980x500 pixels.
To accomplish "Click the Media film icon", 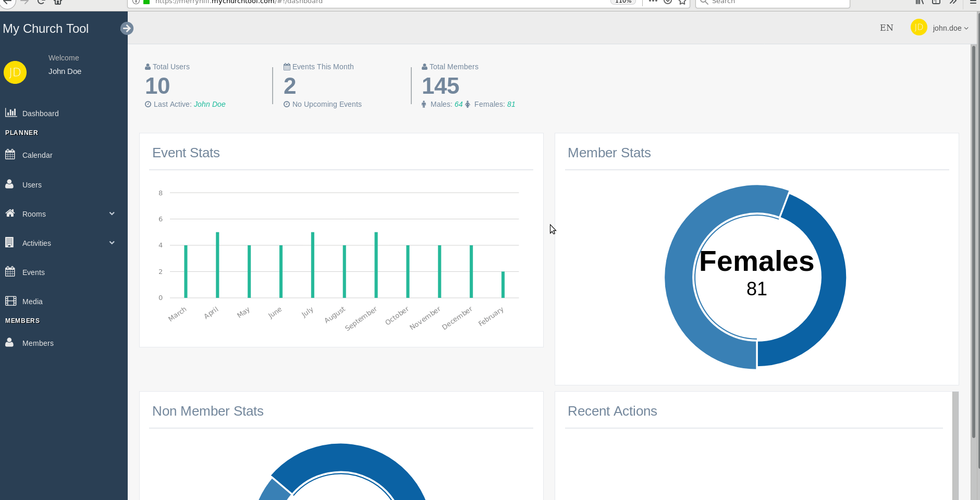I will click(x=11, y=301).
